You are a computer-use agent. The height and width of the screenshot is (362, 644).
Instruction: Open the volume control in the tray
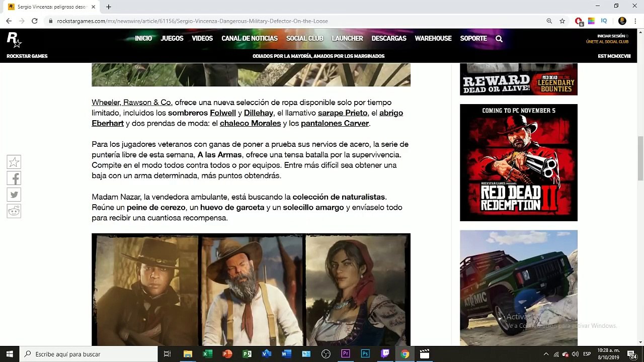coord(575,354)
